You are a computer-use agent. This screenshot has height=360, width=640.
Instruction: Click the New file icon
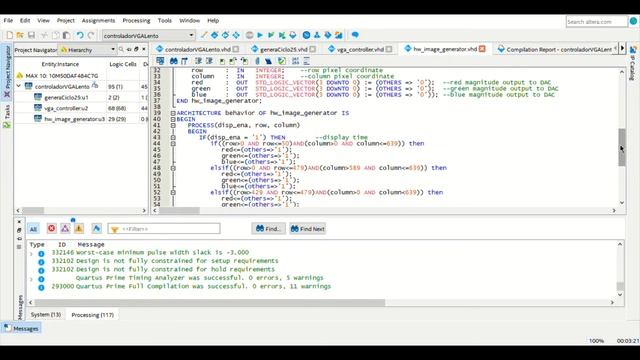(9, 36)
